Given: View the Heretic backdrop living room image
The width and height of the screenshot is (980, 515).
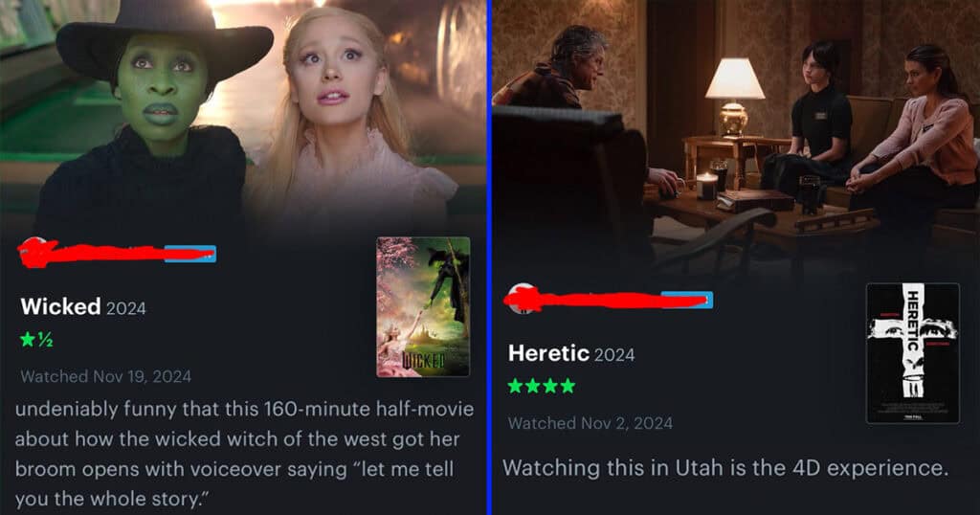Looking at the screenshot, I should click(736, 138).
